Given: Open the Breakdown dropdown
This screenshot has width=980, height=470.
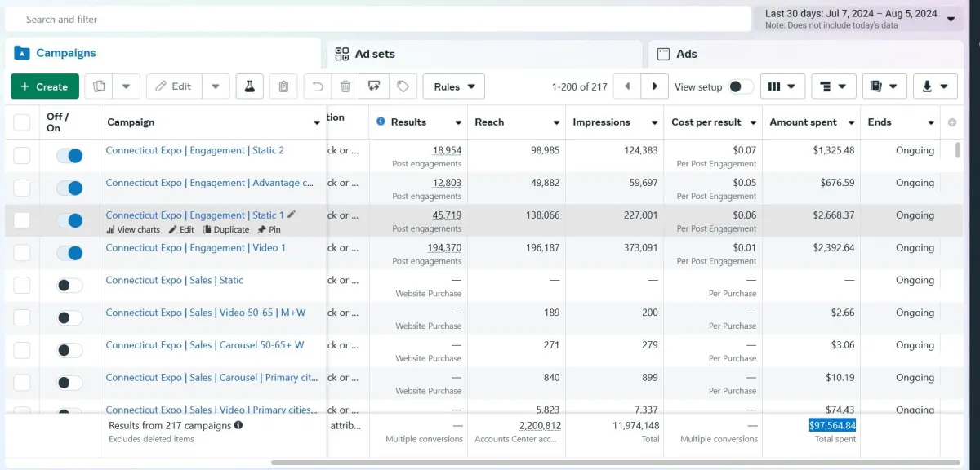Looking at the screenshot, I should click(x=834, y=86).
